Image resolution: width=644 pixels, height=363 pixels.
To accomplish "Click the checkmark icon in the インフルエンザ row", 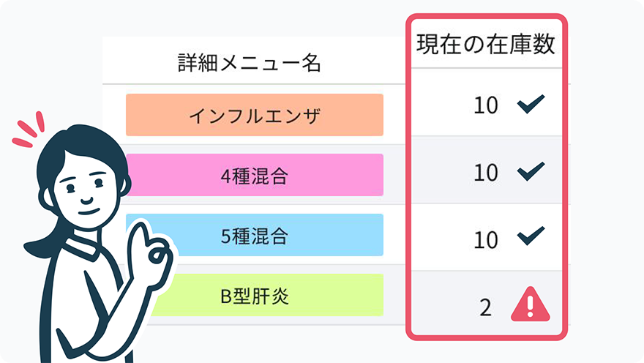I will tap(531, 104).
